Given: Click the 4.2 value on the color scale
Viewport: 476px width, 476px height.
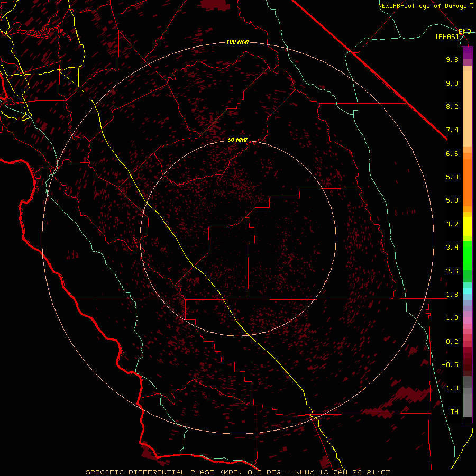Looking at the screenshot, I should point(452,224).
